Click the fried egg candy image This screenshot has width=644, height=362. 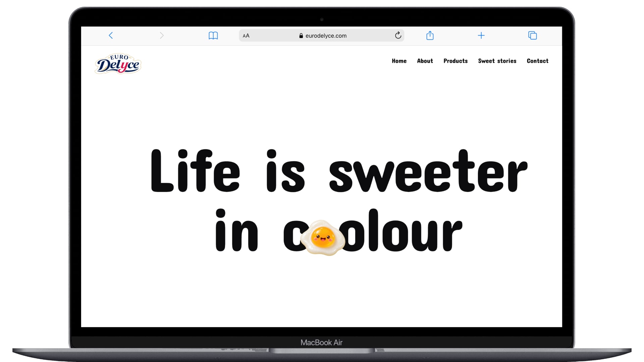(x=323, y=238)
